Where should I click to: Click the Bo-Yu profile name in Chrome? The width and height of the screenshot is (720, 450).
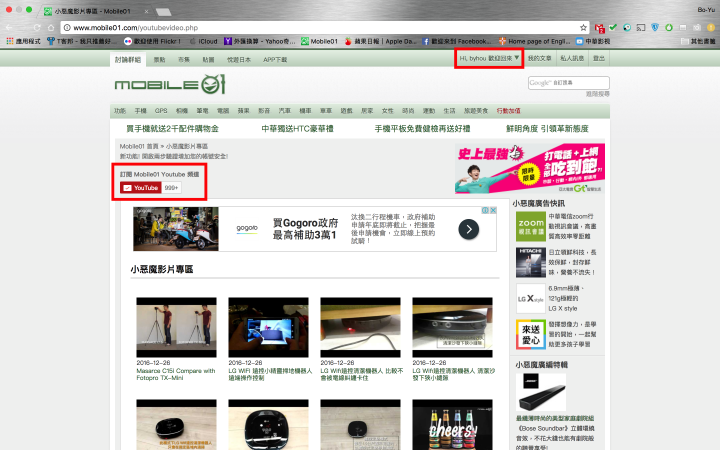coord(705,9)
